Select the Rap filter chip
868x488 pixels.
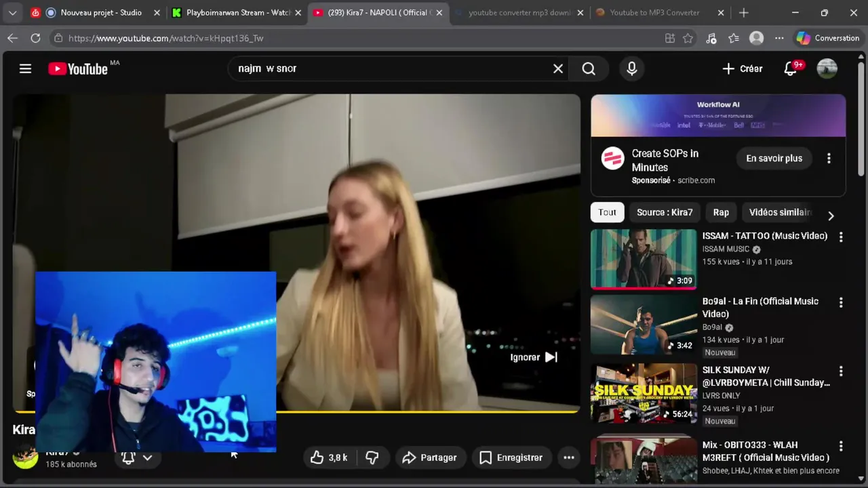721,212
